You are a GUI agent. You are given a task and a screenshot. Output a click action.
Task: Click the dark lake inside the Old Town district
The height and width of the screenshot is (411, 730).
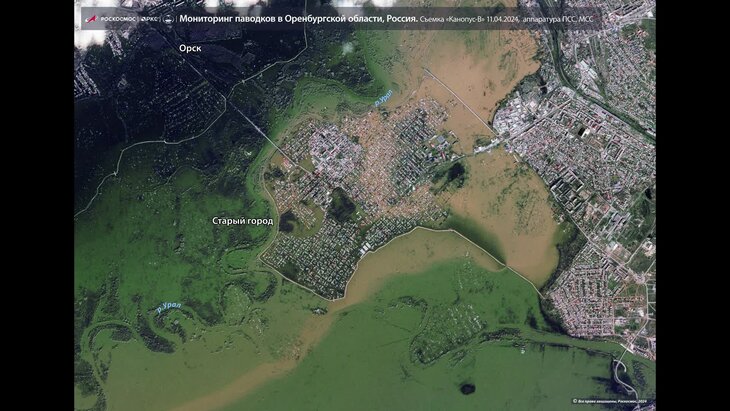342,205
